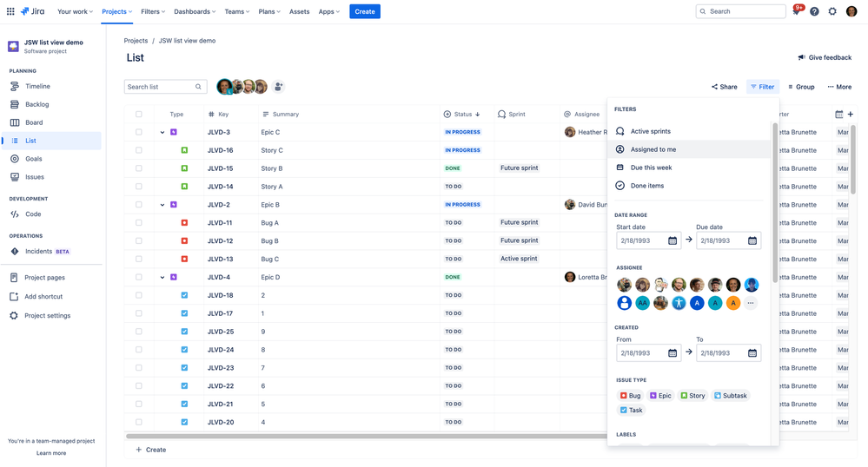Click the blue Create button in top bar
The width and height of the screenshot is (868, 467).
[365, 11]
